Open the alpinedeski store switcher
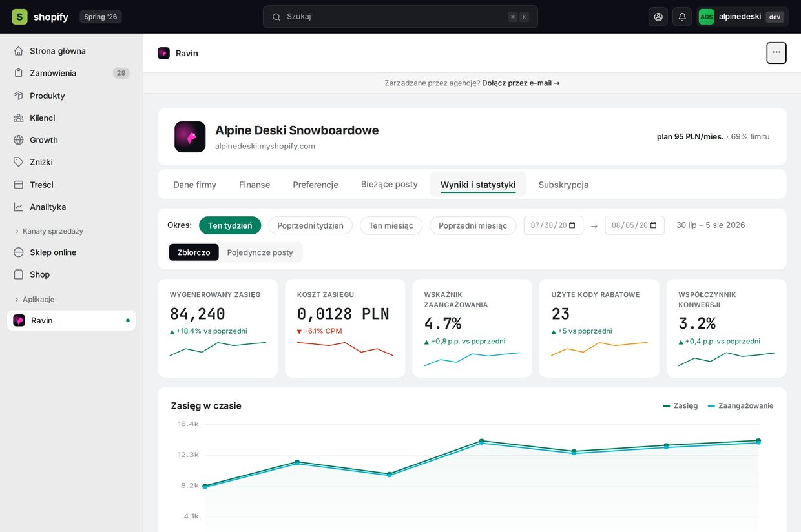 tap(744, 17)
